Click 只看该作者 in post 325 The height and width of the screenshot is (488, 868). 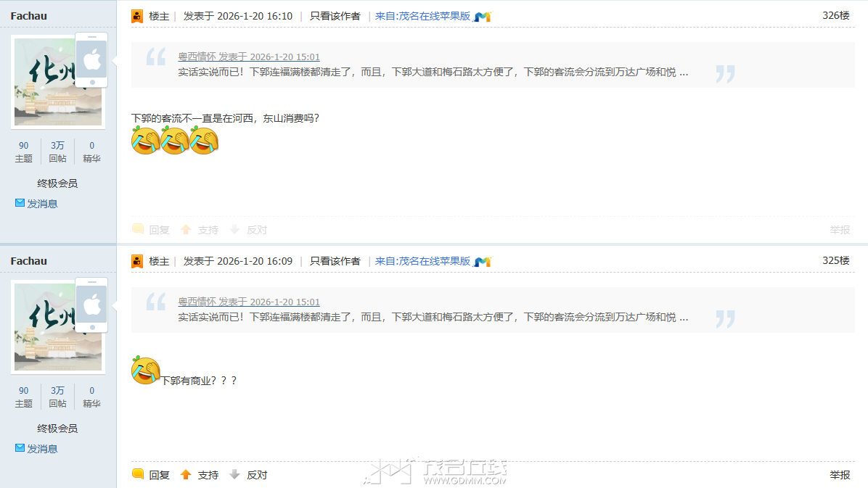coord(335,261)
